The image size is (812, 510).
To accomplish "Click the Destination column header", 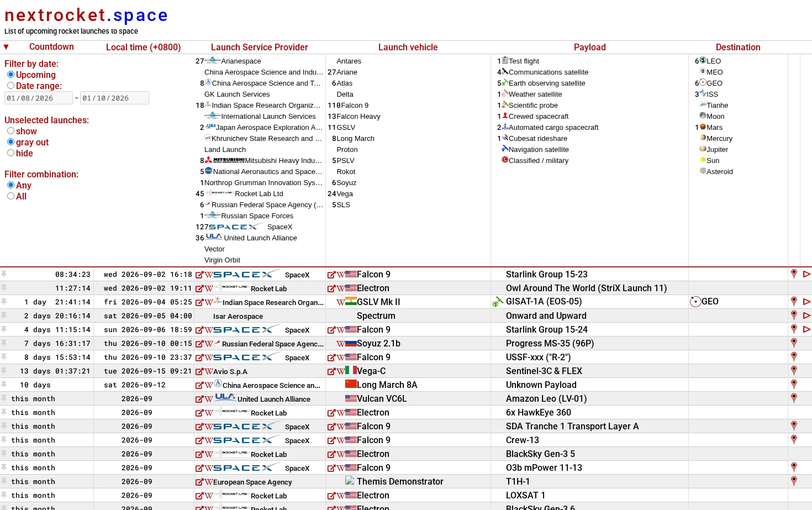I will [738, 47].
